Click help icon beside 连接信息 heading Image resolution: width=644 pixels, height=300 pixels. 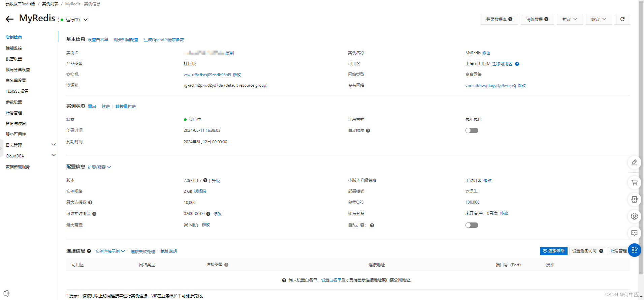click(89, 251)
